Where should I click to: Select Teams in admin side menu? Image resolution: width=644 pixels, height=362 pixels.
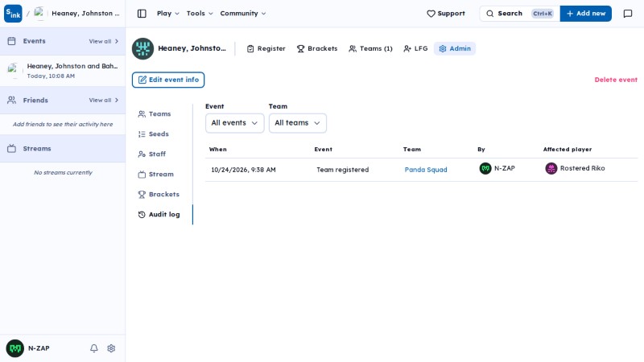pos(155,114)
